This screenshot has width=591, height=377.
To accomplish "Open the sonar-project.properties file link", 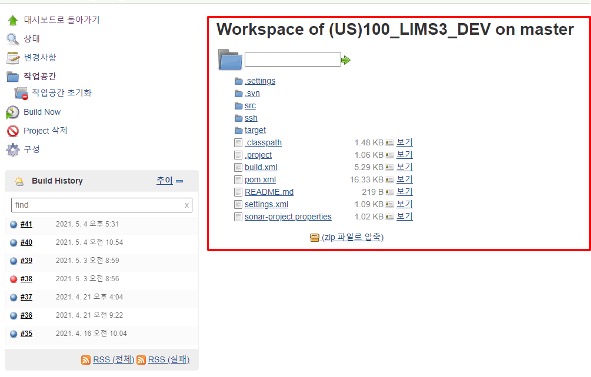I will point(288,216).
